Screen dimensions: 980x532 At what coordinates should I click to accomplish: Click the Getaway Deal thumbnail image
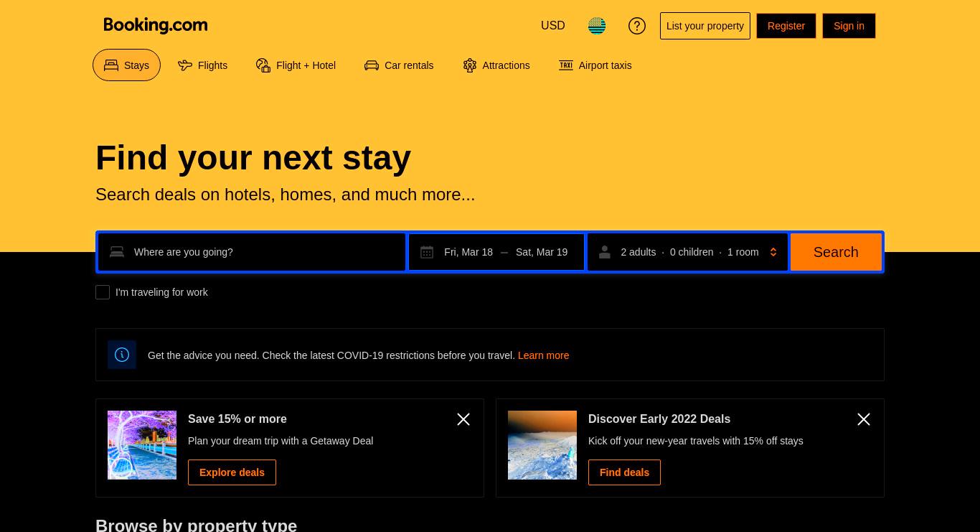pos(142,445)
